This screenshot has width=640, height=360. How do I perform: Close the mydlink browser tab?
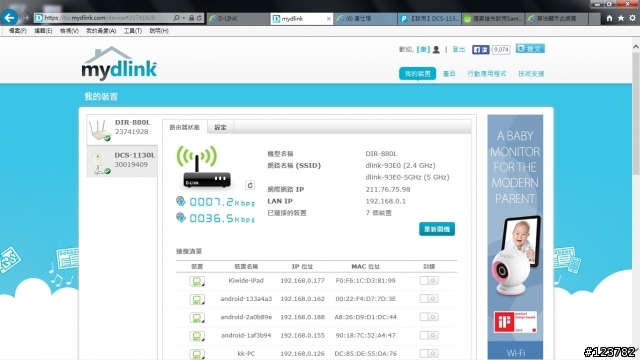coord(329,19)
